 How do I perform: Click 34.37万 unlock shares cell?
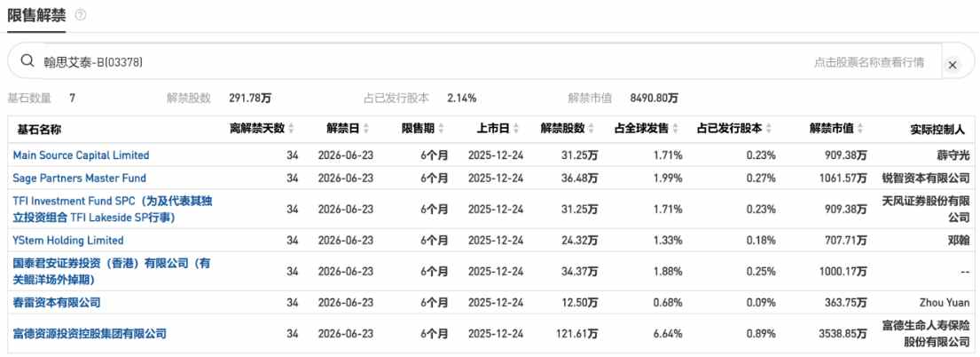[579, 271]
